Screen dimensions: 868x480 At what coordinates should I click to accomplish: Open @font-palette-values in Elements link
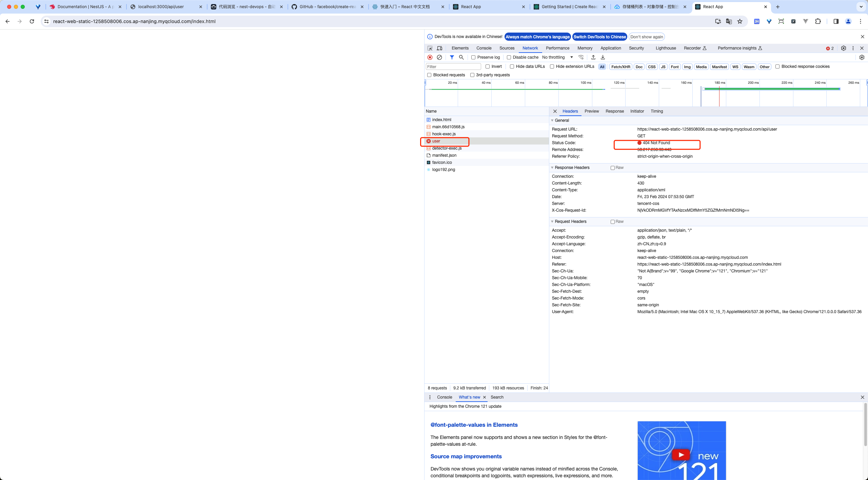[474, 425]
